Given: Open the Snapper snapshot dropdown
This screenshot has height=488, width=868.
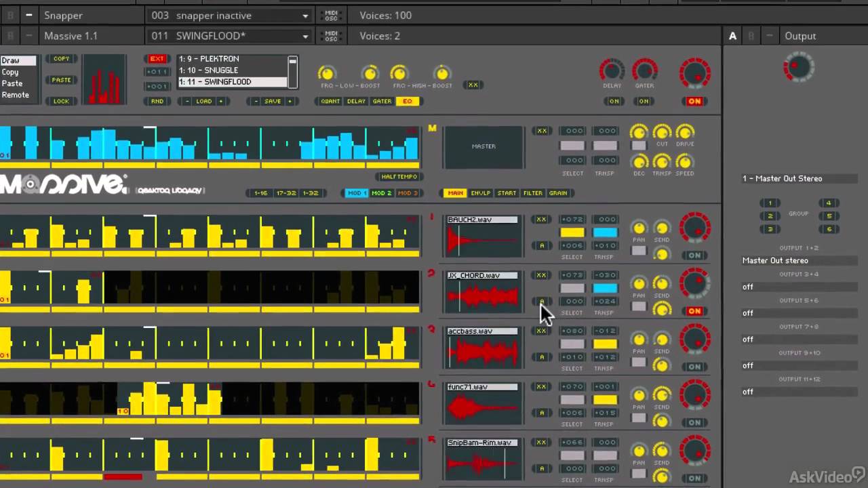Looking at the screenshot, I should pyautogui.click(x=229, y=15).
